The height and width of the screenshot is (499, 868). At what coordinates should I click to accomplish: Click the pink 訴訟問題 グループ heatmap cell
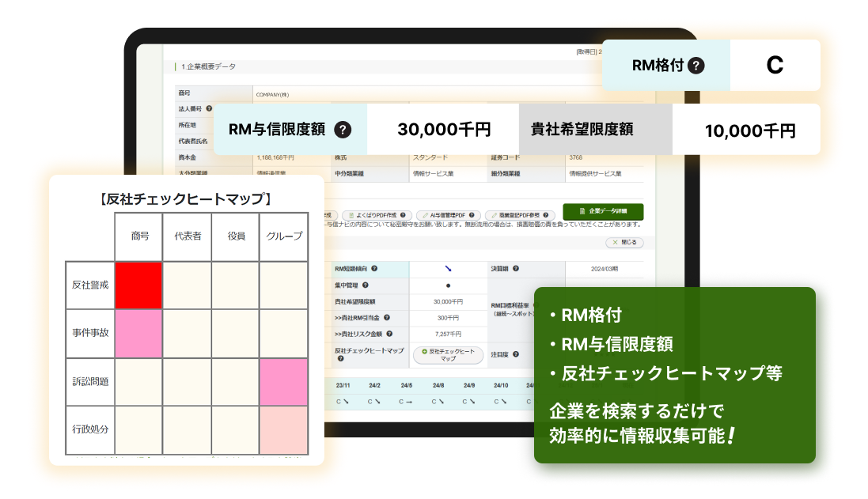283,381
